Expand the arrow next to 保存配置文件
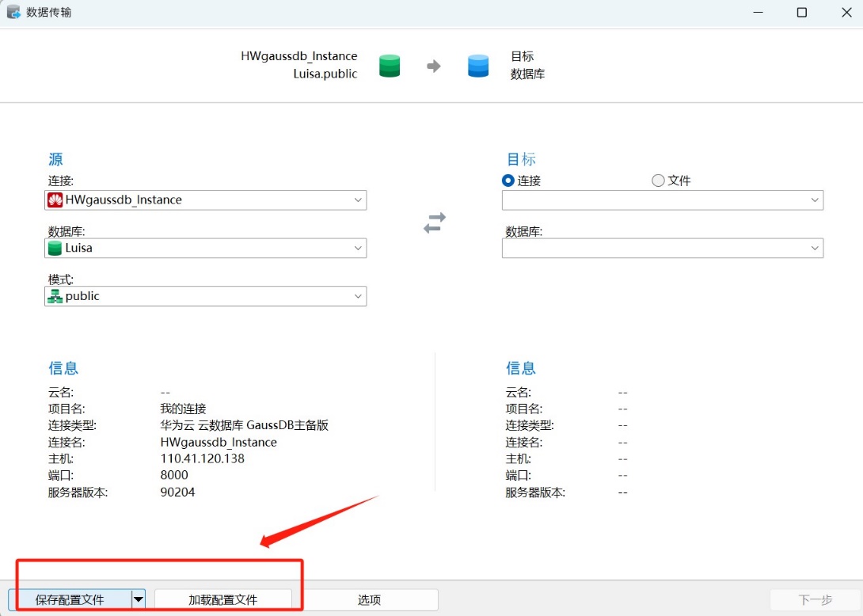The width and height of the screenshot is (863, 616). click(x=139, y=599)
